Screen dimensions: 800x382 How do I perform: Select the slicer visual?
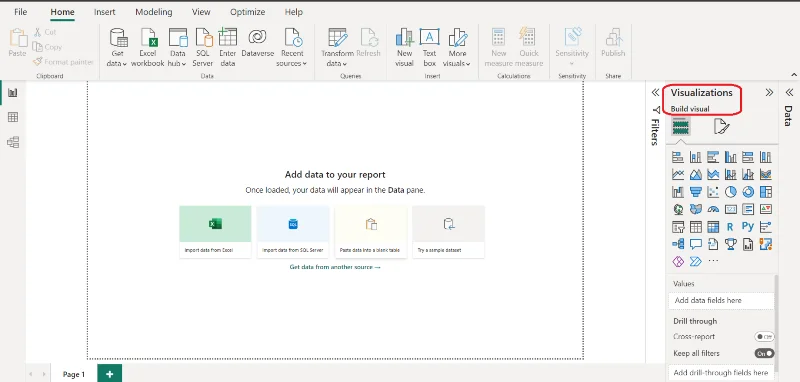click(x=678, y=226)
